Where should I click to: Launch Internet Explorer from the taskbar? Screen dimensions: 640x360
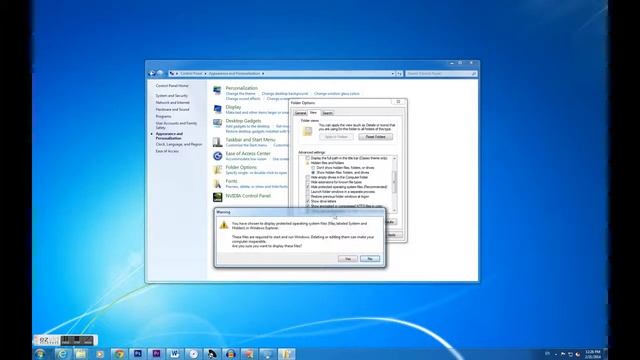point(62,354)
